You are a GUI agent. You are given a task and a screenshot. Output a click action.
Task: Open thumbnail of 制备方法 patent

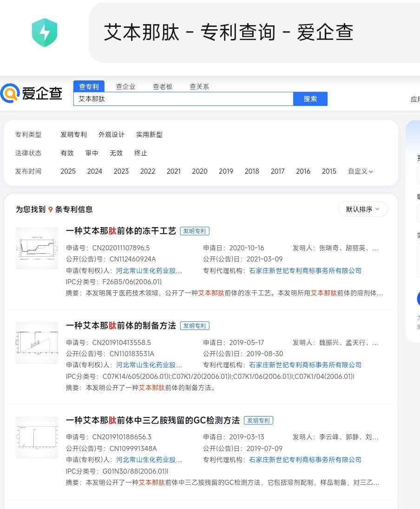[37, 342]
